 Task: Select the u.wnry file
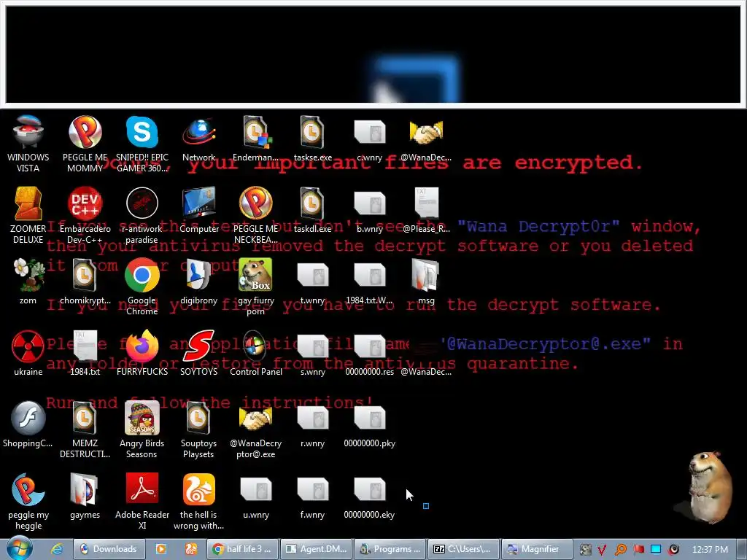(x=256, y=496)
